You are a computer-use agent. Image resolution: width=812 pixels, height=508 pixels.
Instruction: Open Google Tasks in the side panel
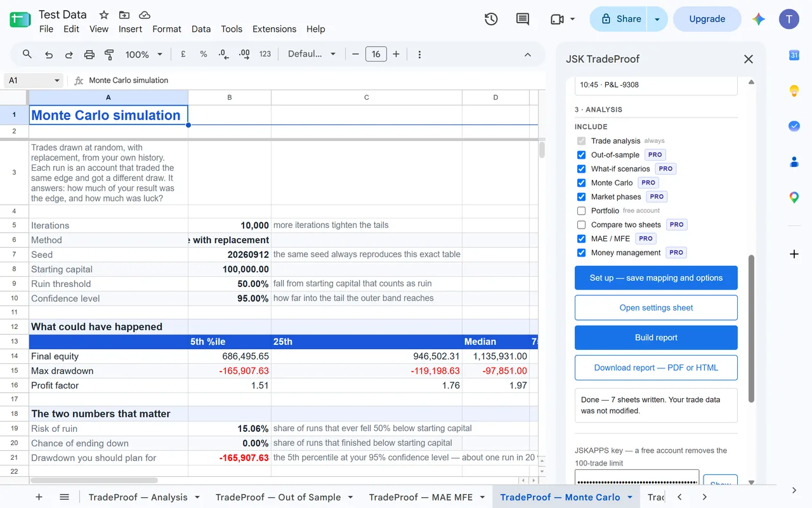[794, 126]
